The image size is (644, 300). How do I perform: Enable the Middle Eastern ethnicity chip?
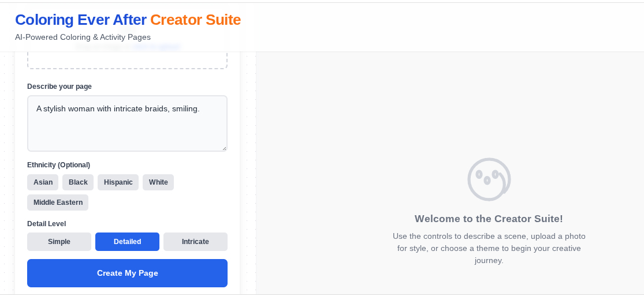coord(58,202)
